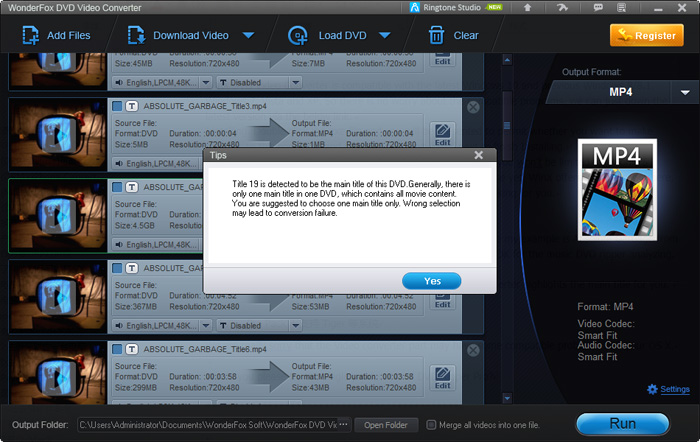Enable Merge all videos into one file
700x442 pixels.
pyautogui.click(x=431, y=425)
